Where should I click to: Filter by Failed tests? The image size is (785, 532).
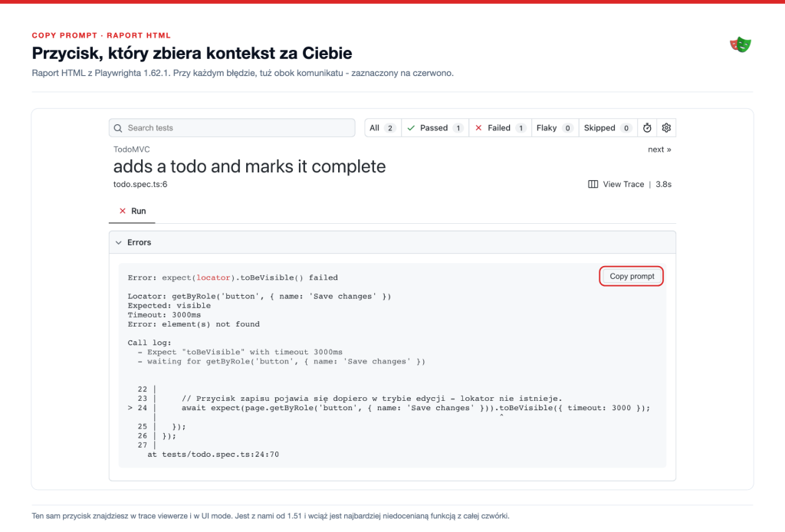500,128
